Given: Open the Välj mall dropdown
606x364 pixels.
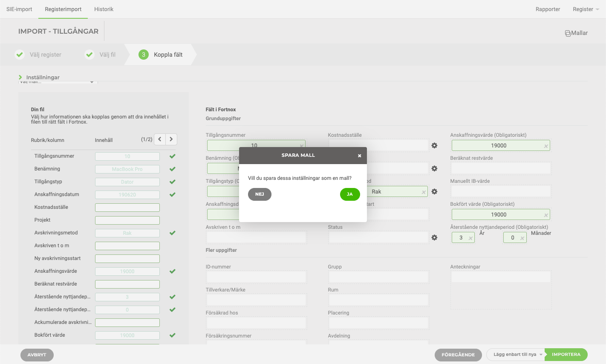Looking at the screenshot, I should click(58, 82).
